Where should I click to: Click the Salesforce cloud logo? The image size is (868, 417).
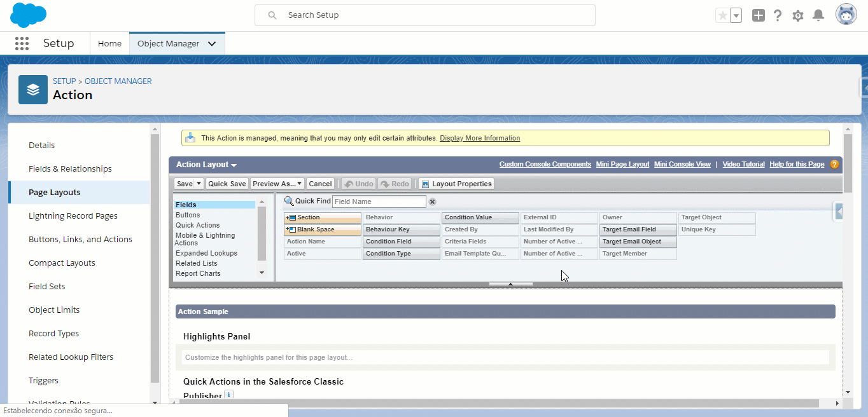(x=28, y=15)
